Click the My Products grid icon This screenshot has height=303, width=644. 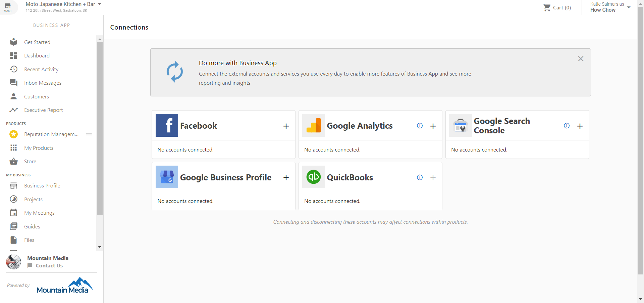click(x=13, y=148)
